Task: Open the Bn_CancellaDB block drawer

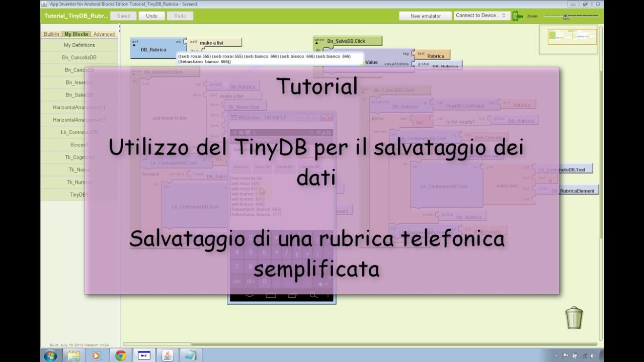Action: [x=79, y=58]
